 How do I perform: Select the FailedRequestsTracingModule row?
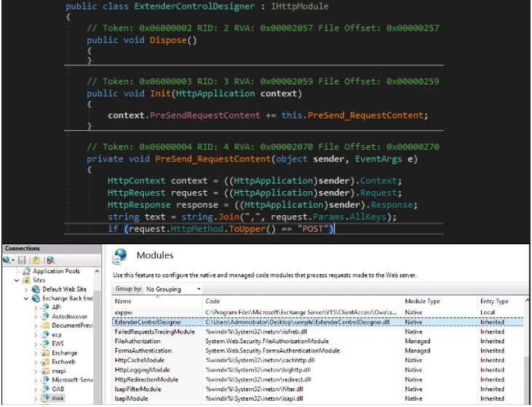[x=318, y=331]
